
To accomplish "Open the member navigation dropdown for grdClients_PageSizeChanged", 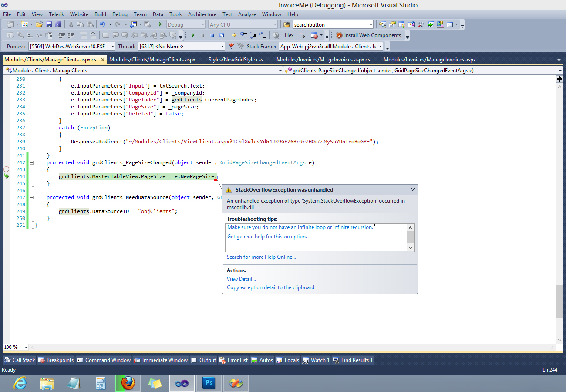I will click(x=560, y=70).
